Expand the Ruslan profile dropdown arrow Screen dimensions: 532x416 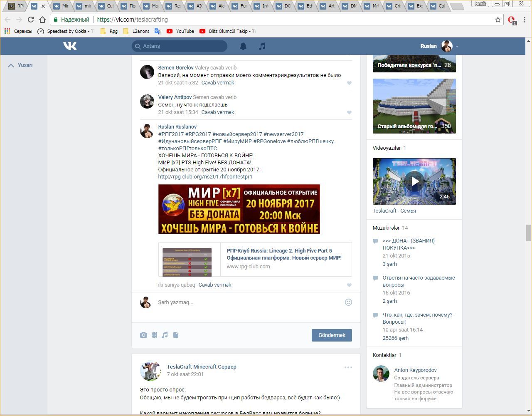tap(457, 47)
